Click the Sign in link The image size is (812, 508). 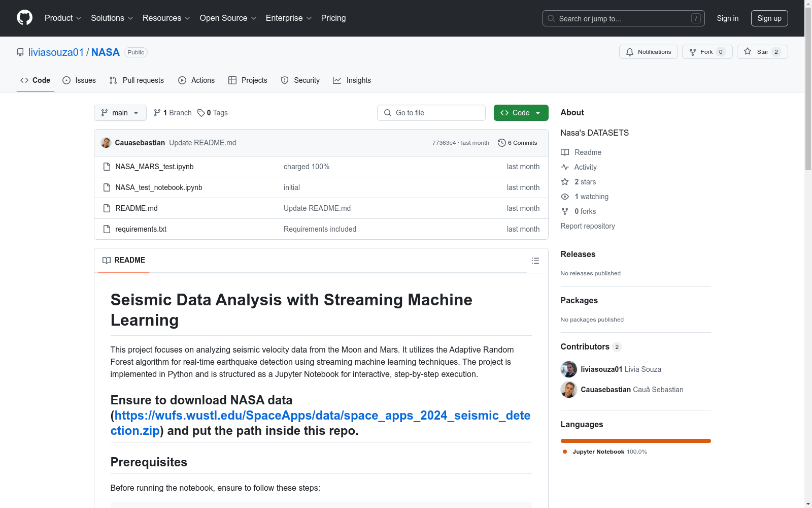728,18
